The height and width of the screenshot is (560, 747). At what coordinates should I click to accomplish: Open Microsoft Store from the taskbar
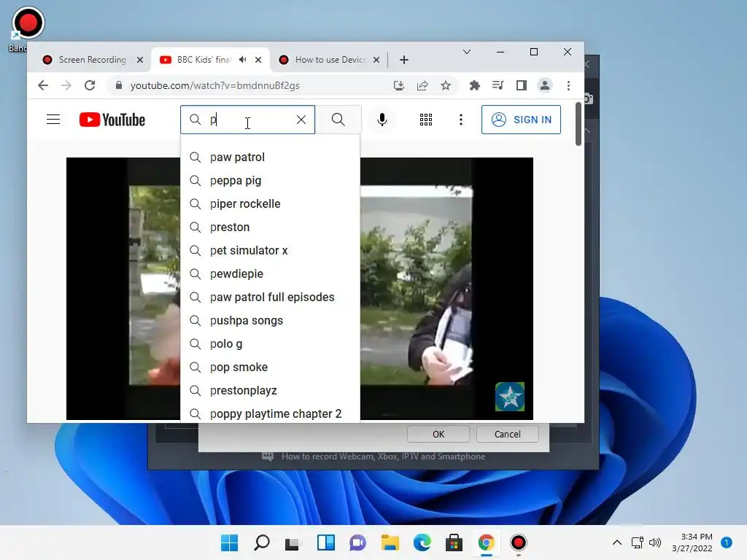pos(454,542)
